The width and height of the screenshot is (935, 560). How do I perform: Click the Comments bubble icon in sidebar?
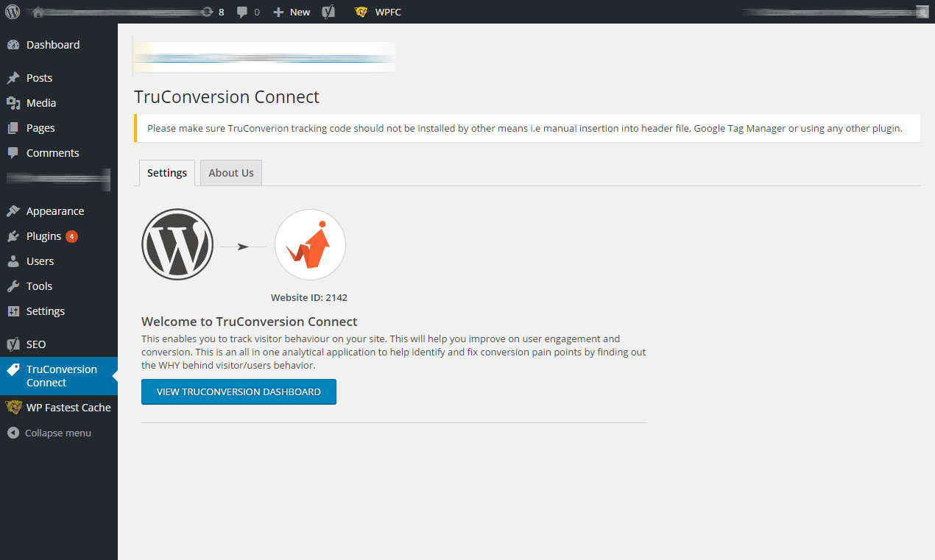[13, 153]
